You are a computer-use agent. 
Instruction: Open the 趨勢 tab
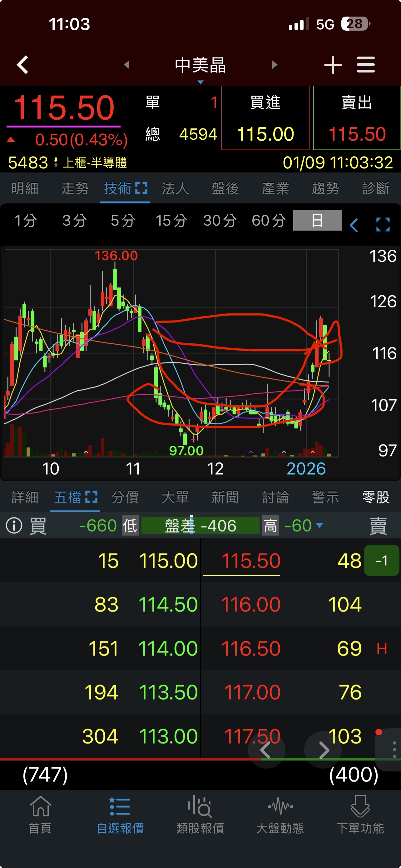(x=325, y=188)
